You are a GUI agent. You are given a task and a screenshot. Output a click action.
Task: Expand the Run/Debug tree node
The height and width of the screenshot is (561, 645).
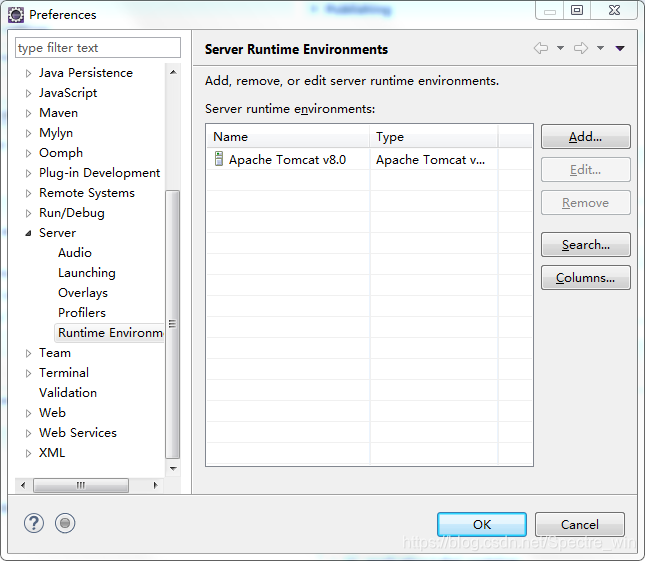(28, 213)
